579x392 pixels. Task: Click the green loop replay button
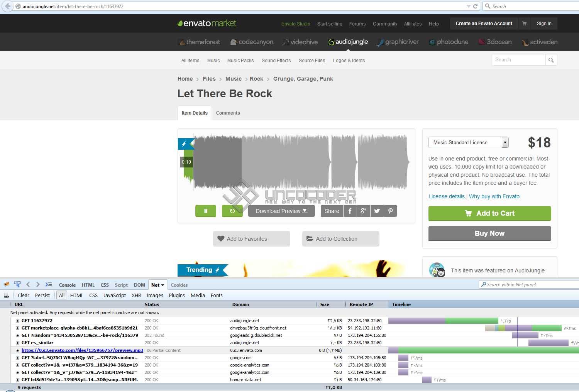coord(232,211)
